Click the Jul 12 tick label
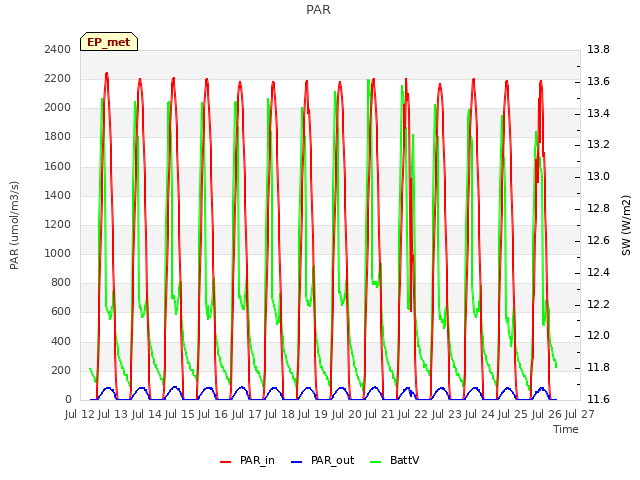The image size is (640, 480). (x=80, y=414)
